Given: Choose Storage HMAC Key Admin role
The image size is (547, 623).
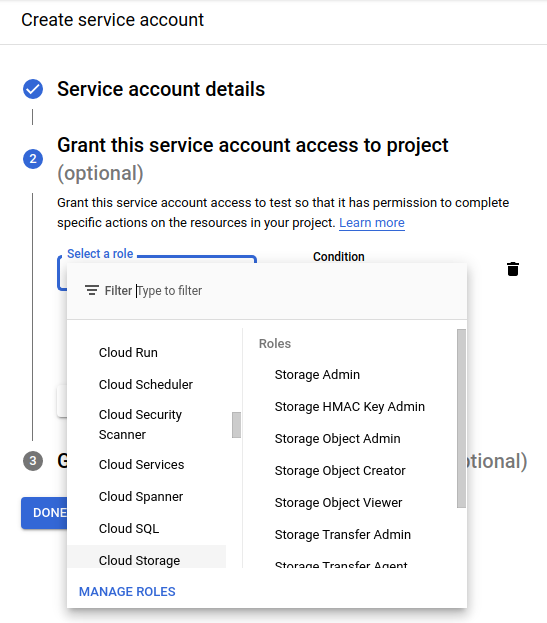Looking at the screenshot, I should (350, 406).
